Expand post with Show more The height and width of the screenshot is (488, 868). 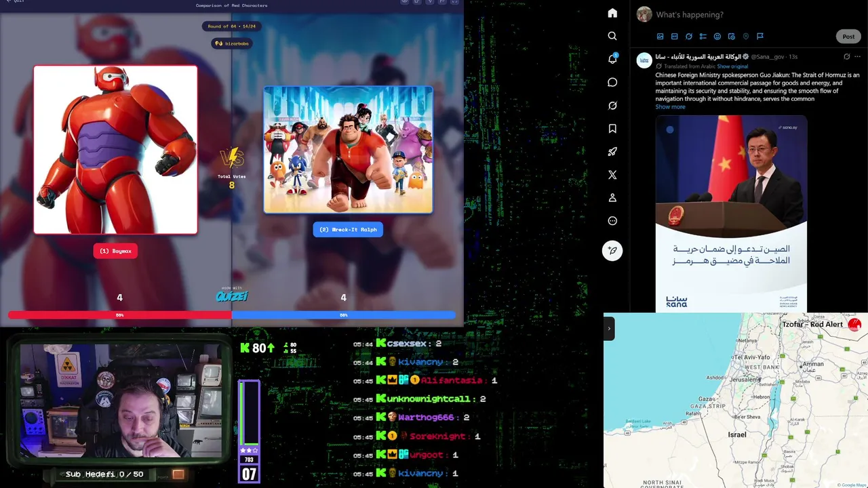coord(670,107)
